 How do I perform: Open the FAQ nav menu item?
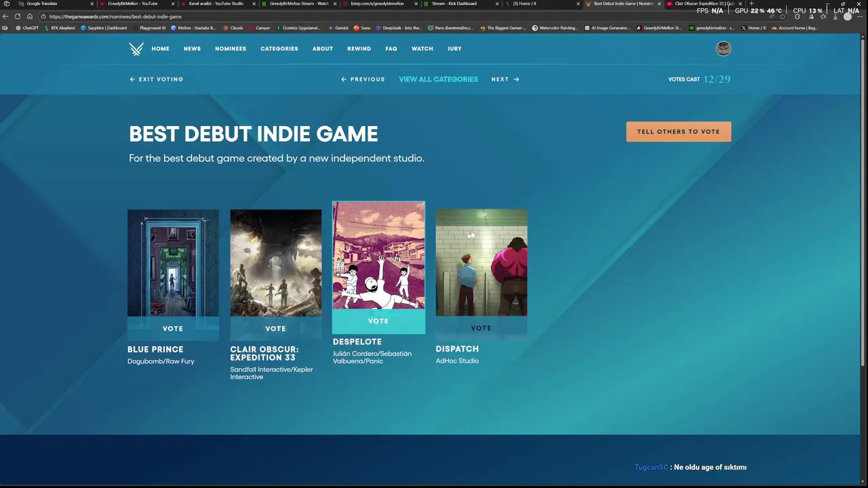coord(391,49)
